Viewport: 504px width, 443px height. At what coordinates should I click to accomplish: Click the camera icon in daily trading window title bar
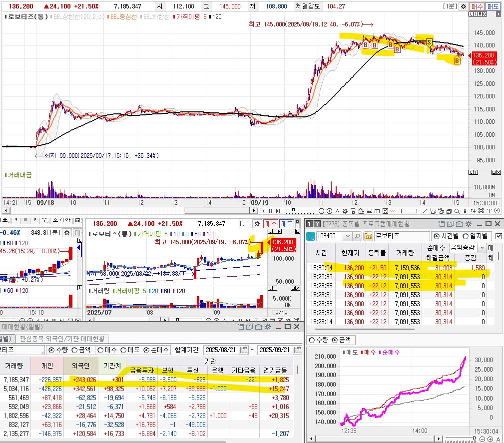(258, 327)
